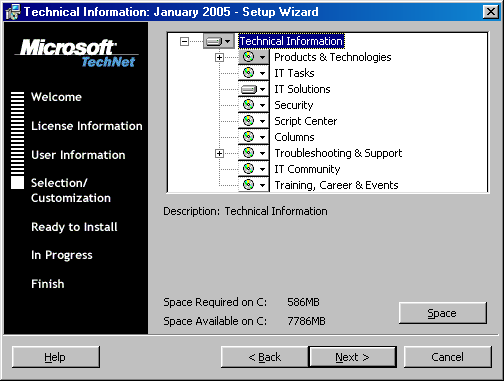Click the installer icon in the title bar
504x381 pixels.
pyautogui.click(x=13, y=12)
